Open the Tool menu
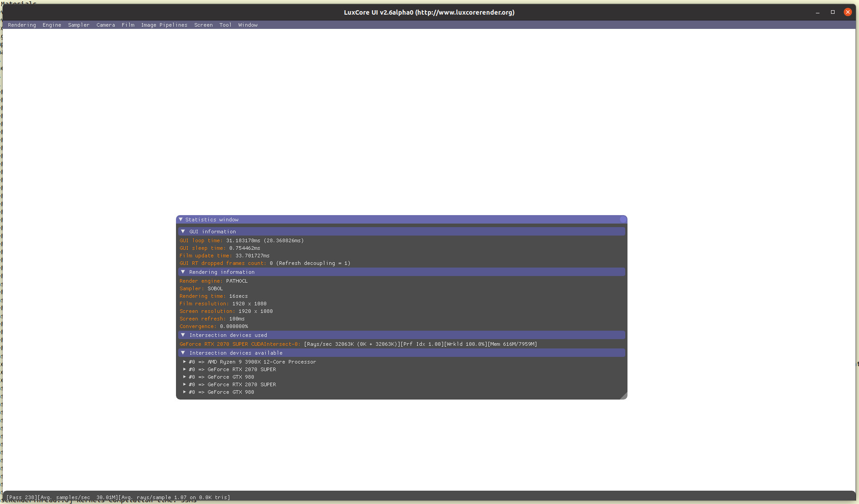Screen dimensions: 859x504 click(225, 25)
